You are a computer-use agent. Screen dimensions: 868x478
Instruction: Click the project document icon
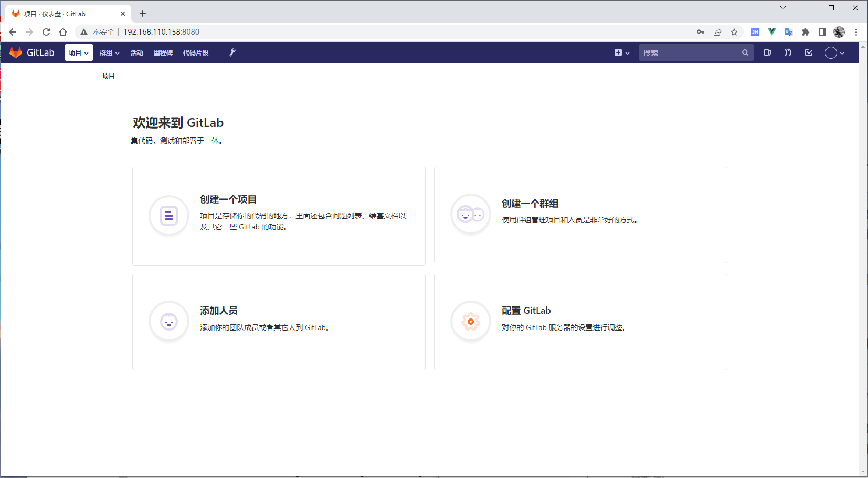point(169,216)
